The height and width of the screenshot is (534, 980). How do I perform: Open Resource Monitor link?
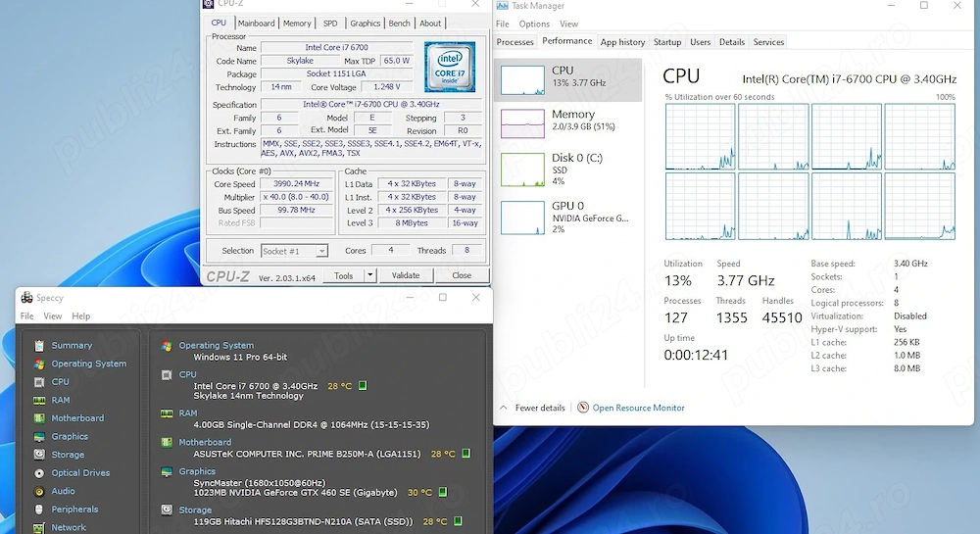(x=638, y=408)
